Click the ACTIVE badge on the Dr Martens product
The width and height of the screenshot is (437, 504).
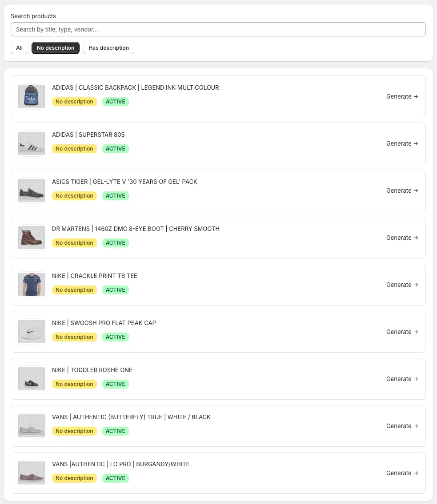pos(115,242)
